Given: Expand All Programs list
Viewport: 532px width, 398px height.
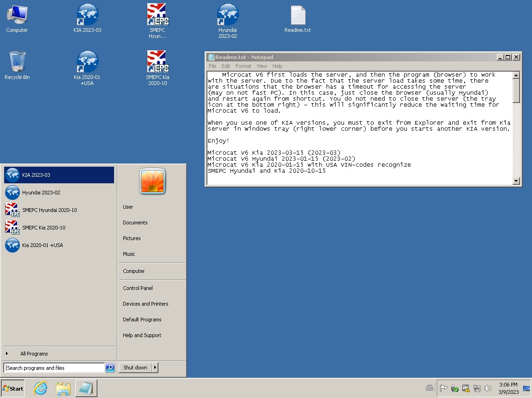Looking at the screenshot, I should (59, 354).
